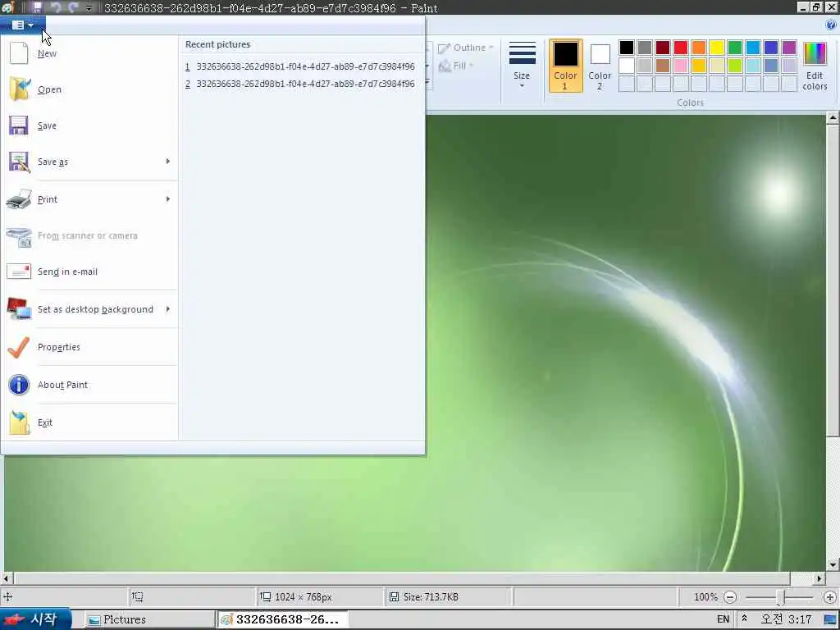Choose New from the file menu

pos(89,53)
